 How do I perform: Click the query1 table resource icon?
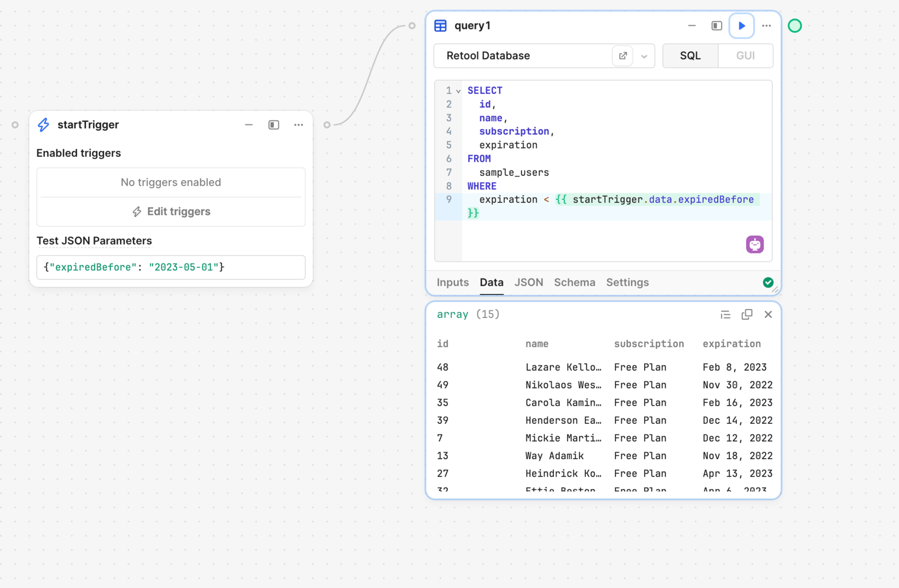441,25
